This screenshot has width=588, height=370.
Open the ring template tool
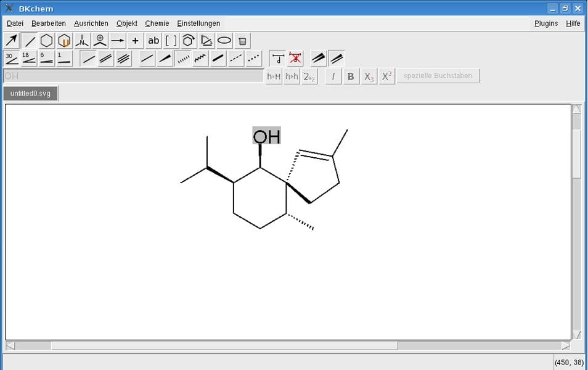click(46, 40)
